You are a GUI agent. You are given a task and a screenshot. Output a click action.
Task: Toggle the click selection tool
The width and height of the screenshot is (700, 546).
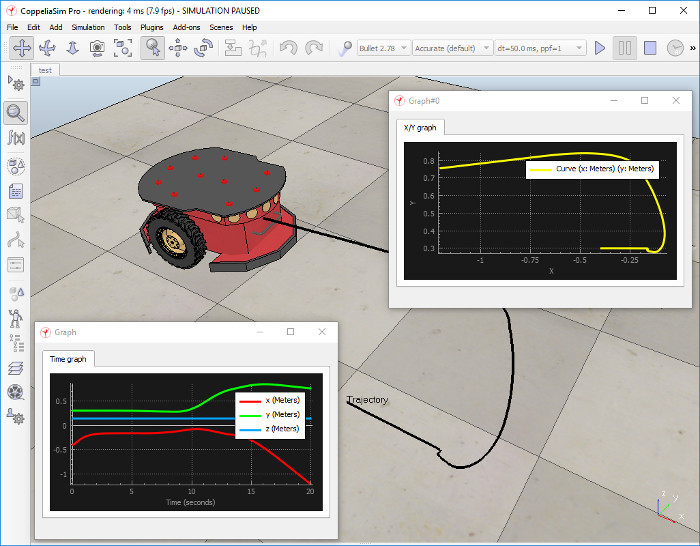pyautogui.click(x=152, y=48)
